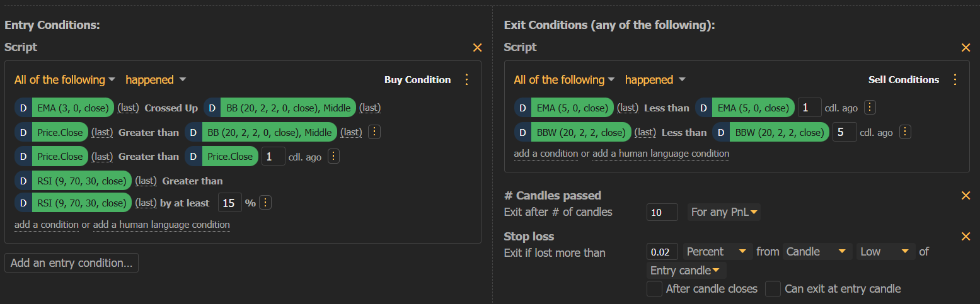Open Buy Condition three-dot options menu
The height and width of the screenshot is (304, 980).
click(466, 79)
